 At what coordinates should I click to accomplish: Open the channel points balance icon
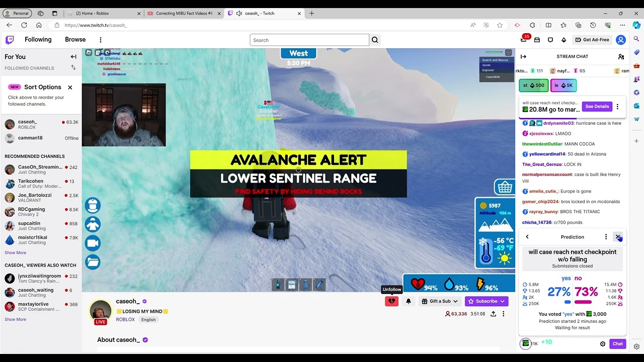525,343
